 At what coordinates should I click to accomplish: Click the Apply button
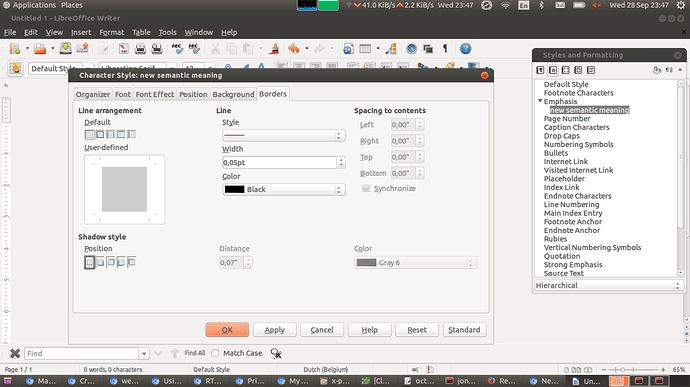tap(275, 330)
